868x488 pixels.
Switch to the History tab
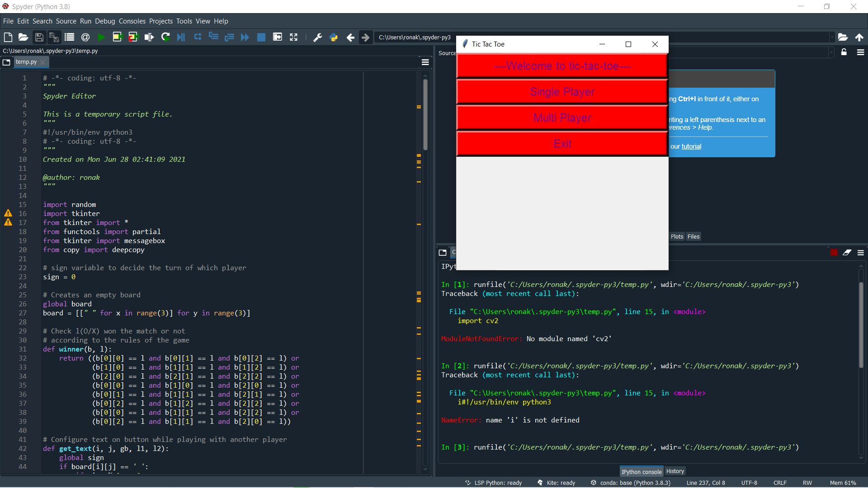coord(675,471)
